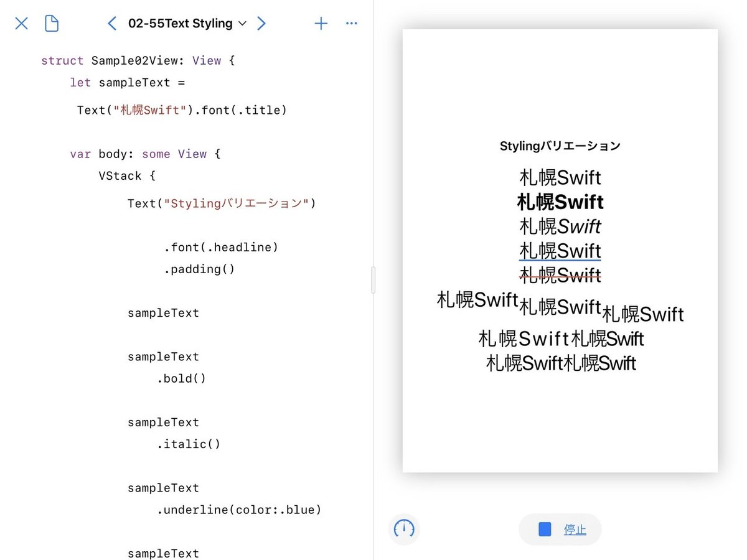Click the wide-spaced 札 幌 S w i f t preview text
This screenshot has width=747, height=560.
pos(524,339)
